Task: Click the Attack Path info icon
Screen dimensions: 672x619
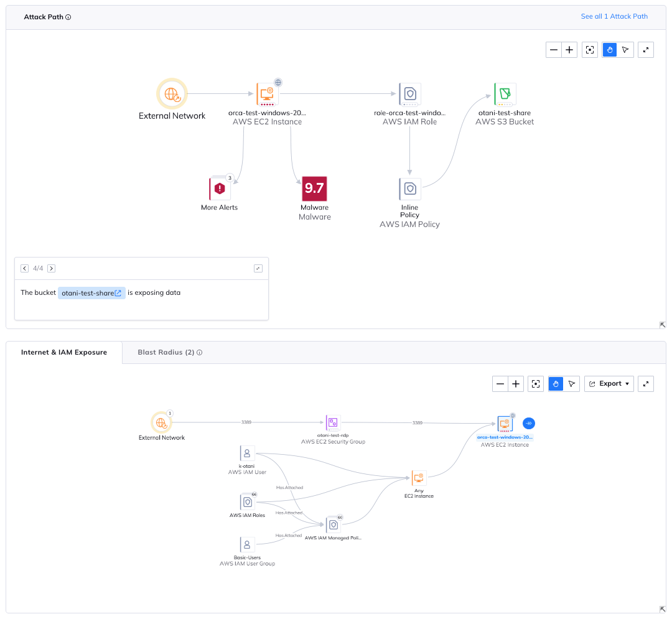Action: click(68, 17)
